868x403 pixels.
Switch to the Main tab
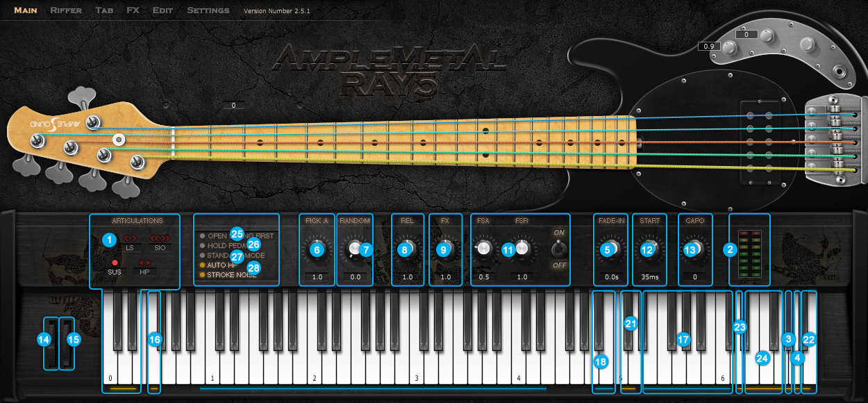[26, 10]
